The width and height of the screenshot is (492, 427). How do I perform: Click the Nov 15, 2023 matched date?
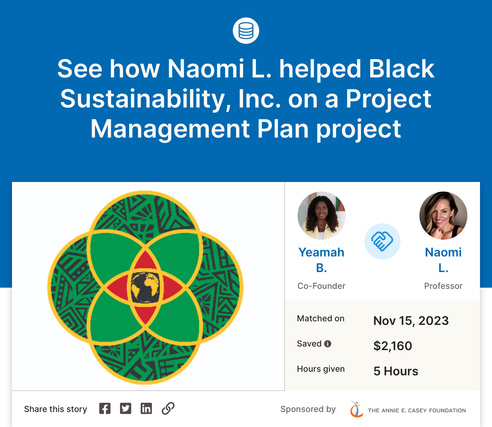(411, 321)
